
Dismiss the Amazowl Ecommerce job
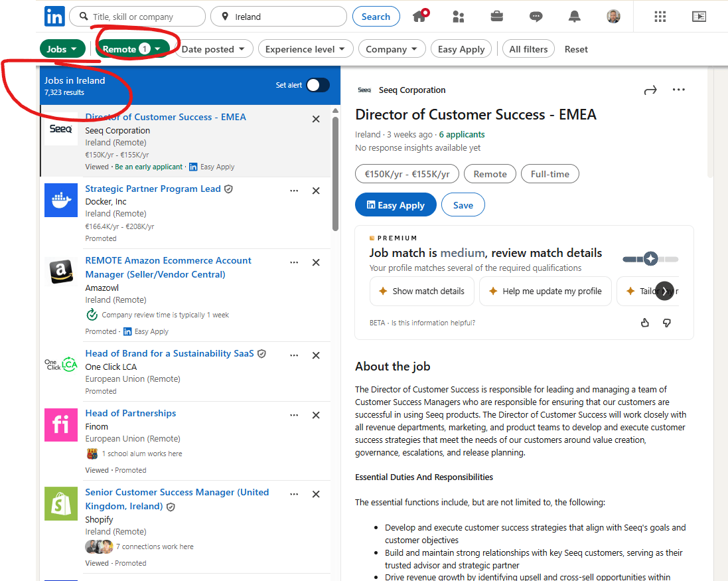pyautogui.click(x=316, y=262)
